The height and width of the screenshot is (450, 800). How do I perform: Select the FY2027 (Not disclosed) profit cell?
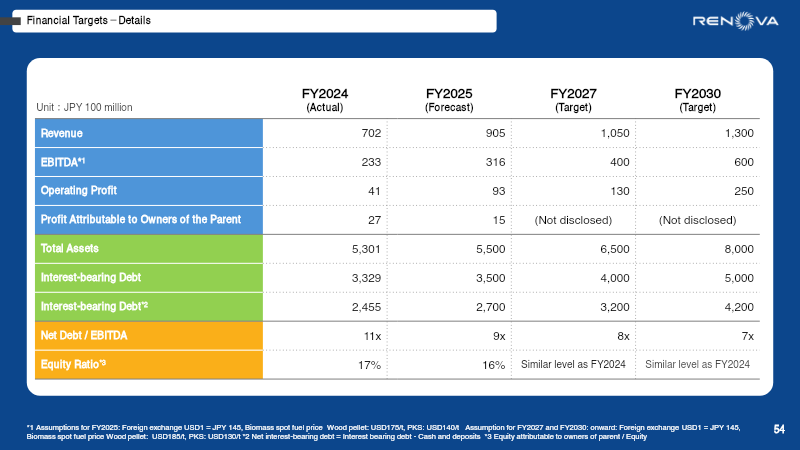click(573, 219)
